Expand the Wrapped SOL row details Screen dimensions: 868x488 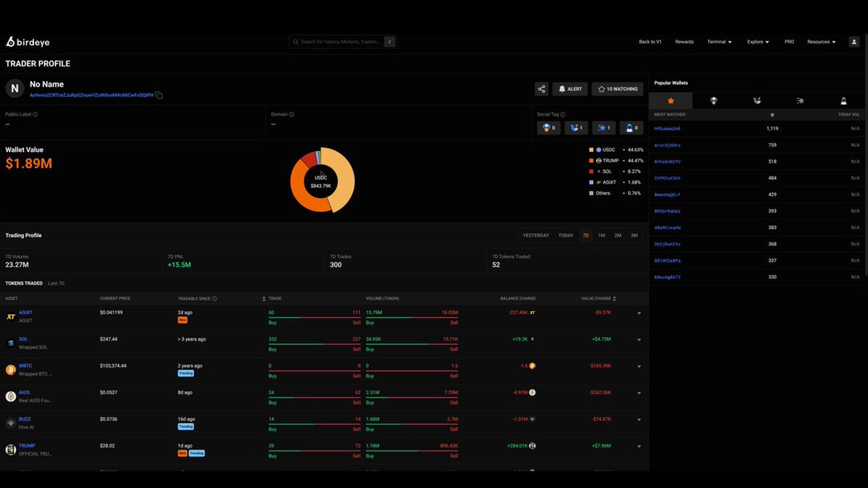point(639,340)
